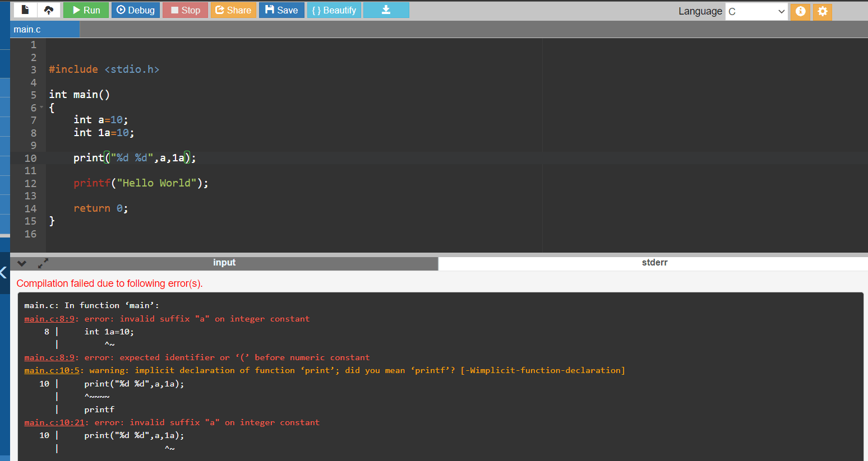Run the program
This screenshot has width=868, height=461.
(x=86, y=10)
